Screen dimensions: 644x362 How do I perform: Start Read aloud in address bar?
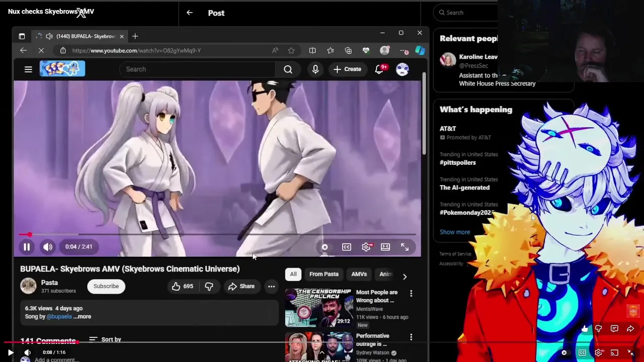(275, 50)
